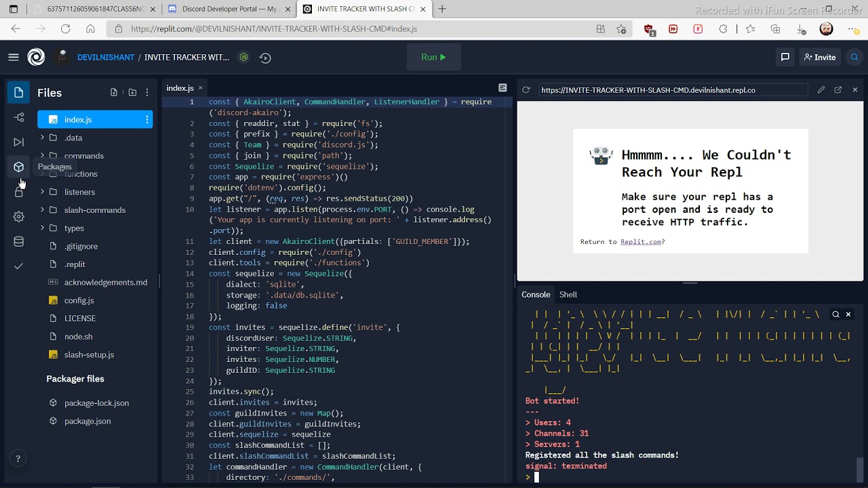Open the repl history icon
The width and height of the screenshot is (868, 488).
tap(265, 58)
